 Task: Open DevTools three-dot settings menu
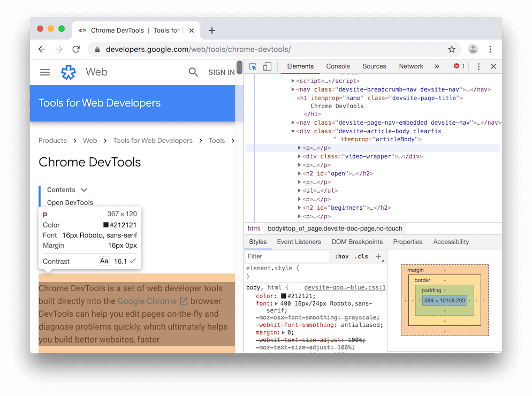[478, 66]
